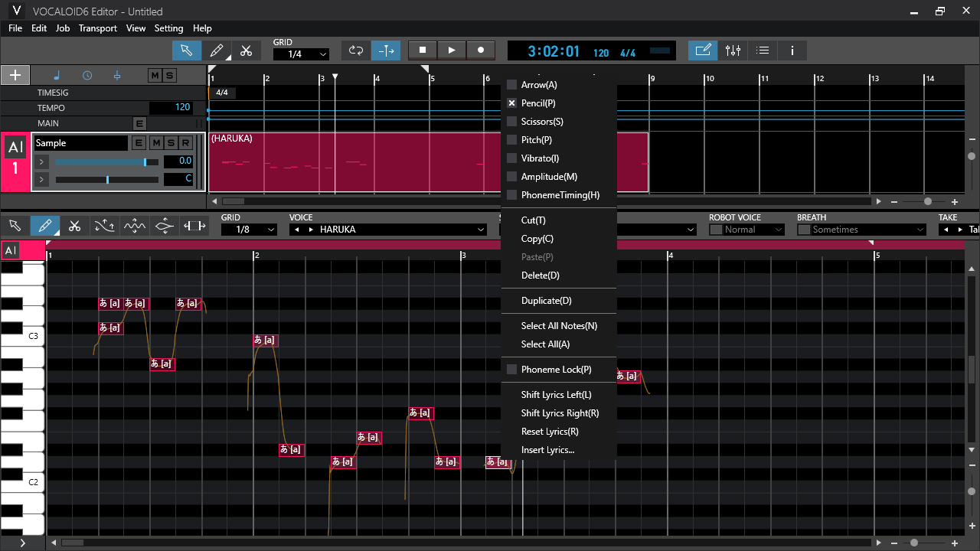Click the Record button

481,50
